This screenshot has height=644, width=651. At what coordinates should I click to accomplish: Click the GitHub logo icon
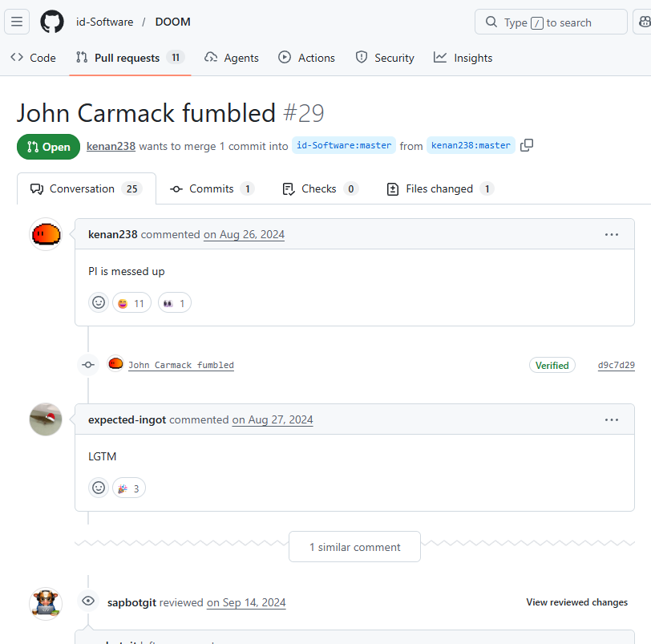52,22
